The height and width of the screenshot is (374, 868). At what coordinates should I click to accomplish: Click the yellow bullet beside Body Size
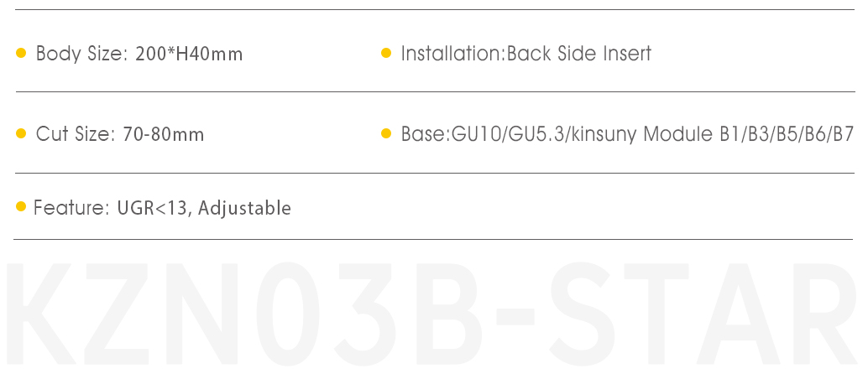pyautogui.click(x=21, y=53)
